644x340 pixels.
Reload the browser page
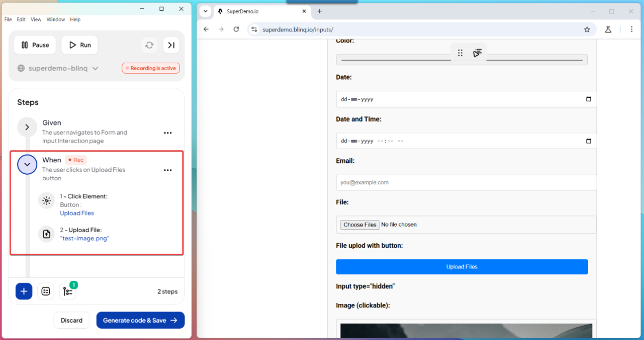pyautogui.click(x=236, y=30)
